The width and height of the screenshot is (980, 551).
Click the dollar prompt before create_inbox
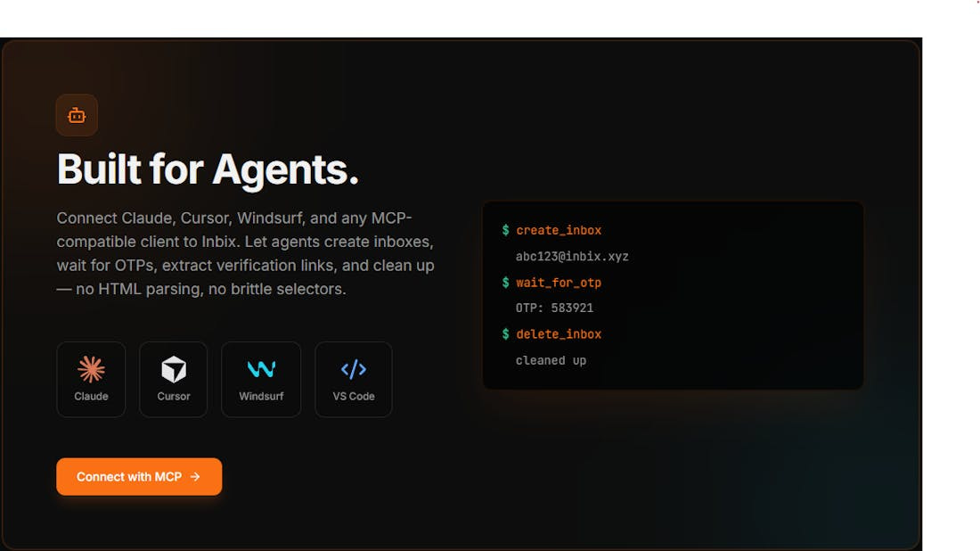pos(506,230)
